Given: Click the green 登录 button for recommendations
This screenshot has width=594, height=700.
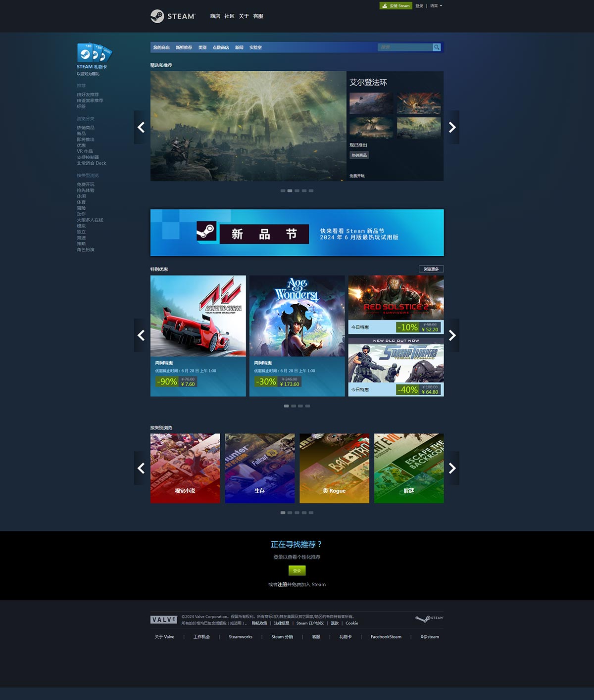Looking at the screenshot, I should click(x=297, y=570).
